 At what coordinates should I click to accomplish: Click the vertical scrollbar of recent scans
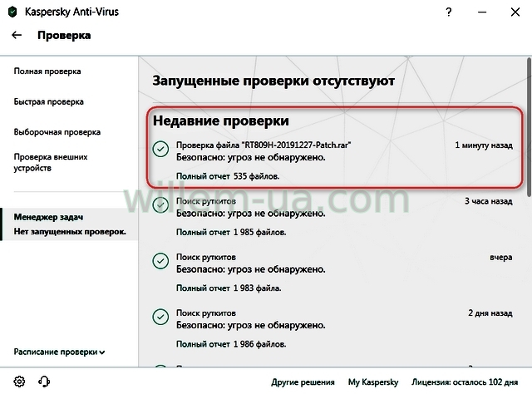tap(530, 127)
